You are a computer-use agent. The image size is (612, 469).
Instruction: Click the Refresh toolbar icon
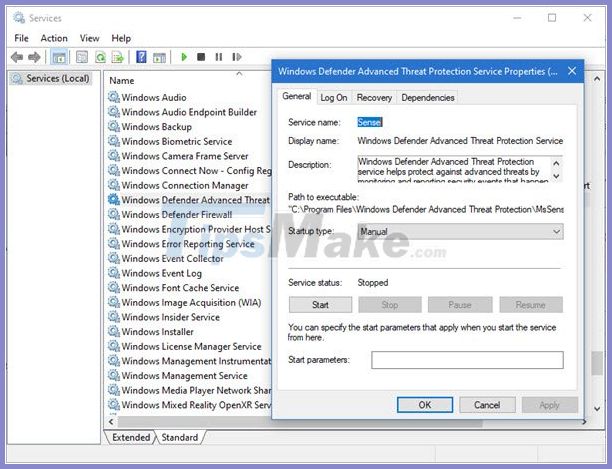click(x=100, y=57)
